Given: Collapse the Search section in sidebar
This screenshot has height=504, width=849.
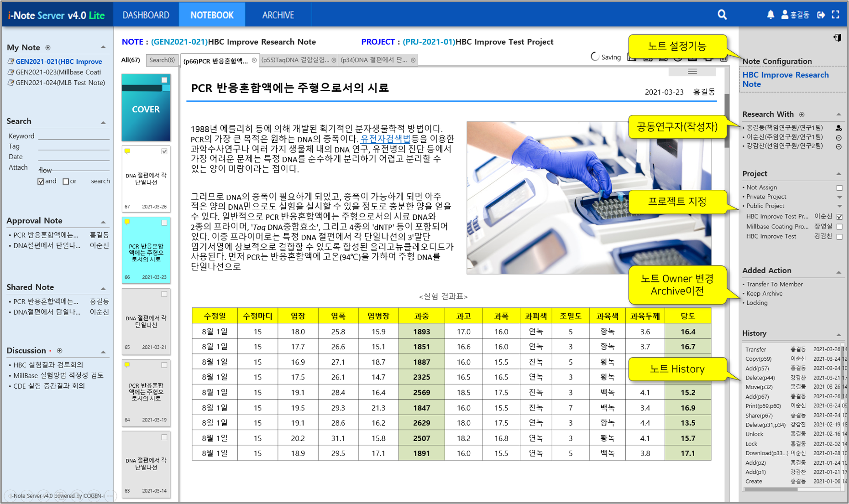Looking at the screenshot, I should [x=103, y=122].
